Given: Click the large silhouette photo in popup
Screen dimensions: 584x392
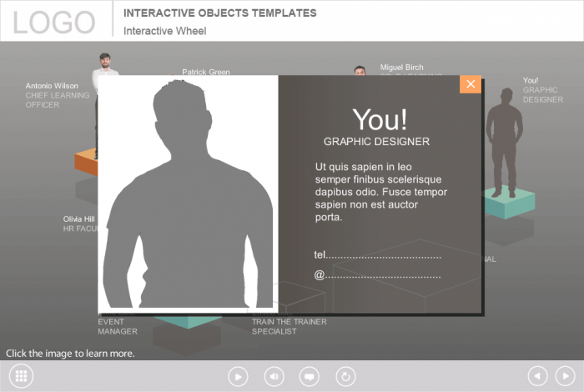Looking at the screenshot, I should (x=188, y=193).
